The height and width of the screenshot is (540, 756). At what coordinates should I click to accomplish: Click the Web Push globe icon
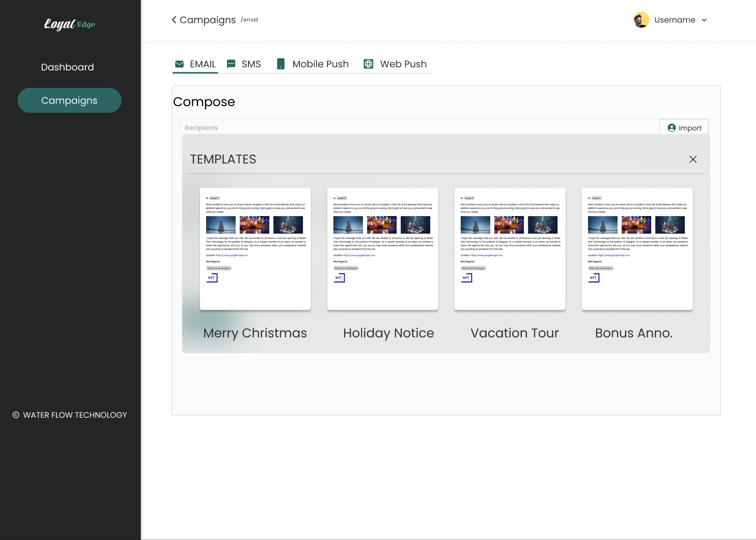click(x=369, y=64)
